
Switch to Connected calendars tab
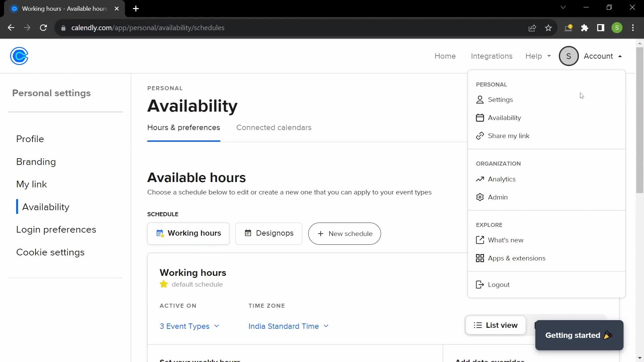(x=274, y=127)
